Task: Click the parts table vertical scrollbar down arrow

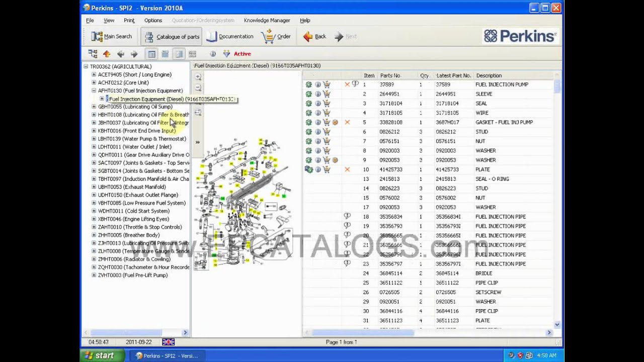Action: [557, 325]
